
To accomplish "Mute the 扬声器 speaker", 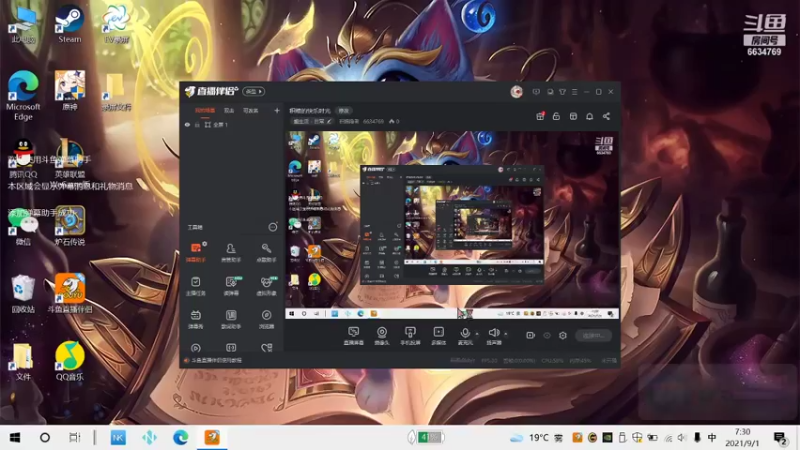I will 493,336.
